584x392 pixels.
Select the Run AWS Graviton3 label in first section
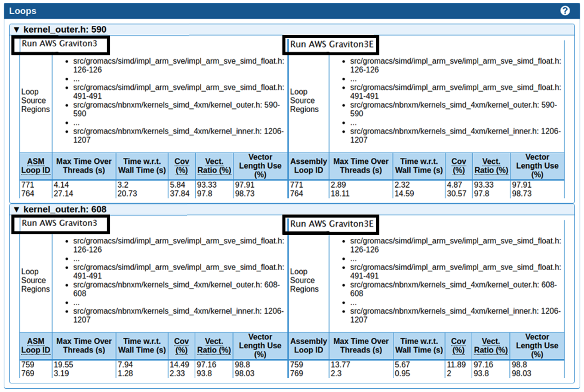[x=60, y=45]
